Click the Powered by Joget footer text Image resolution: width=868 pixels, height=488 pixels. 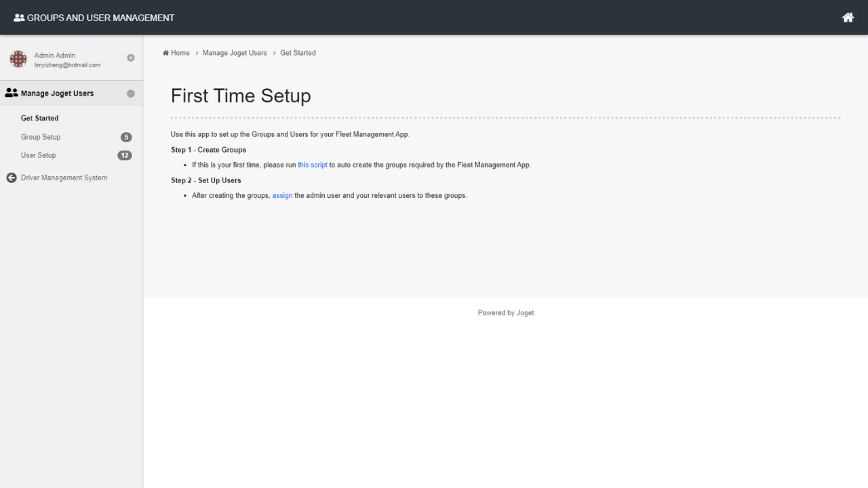point(506,313)
